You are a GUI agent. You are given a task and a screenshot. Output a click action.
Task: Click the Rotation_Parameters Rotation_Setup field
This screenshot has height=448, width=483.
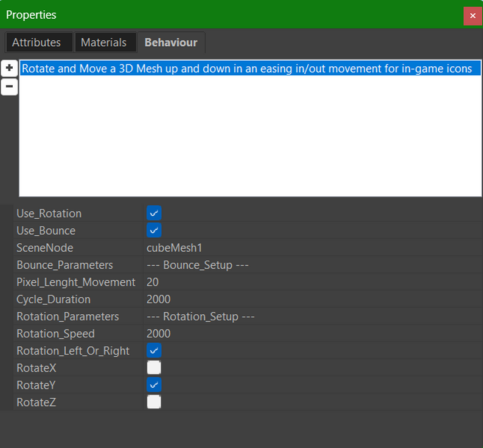coord(313,317)
